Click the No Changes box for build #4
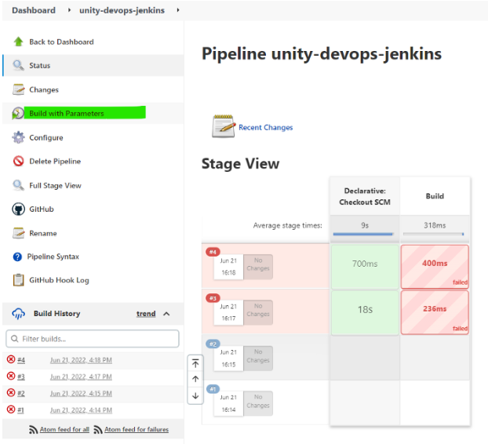Screen dimensions: 488x448 point(258,267)
